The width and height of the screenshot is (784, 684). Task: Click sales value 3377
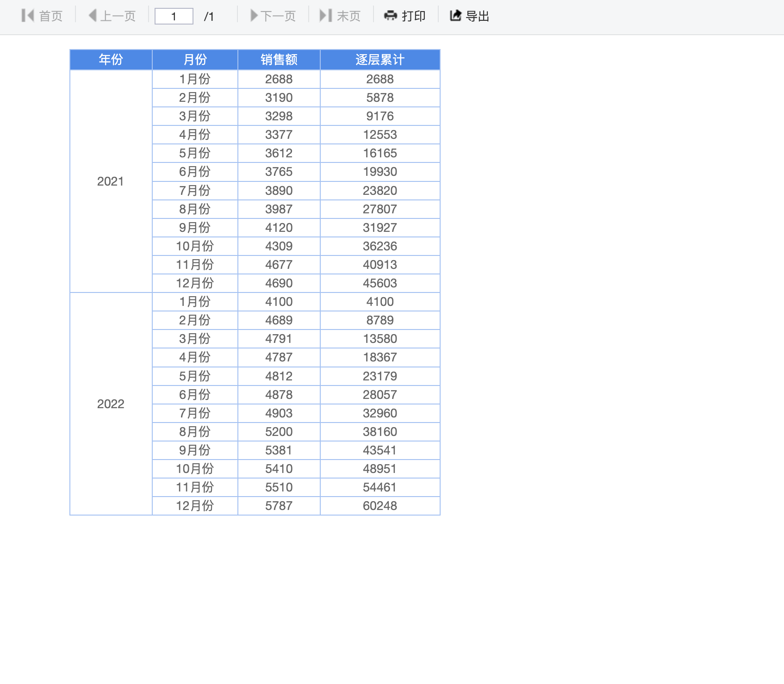(x=279, y=135)
